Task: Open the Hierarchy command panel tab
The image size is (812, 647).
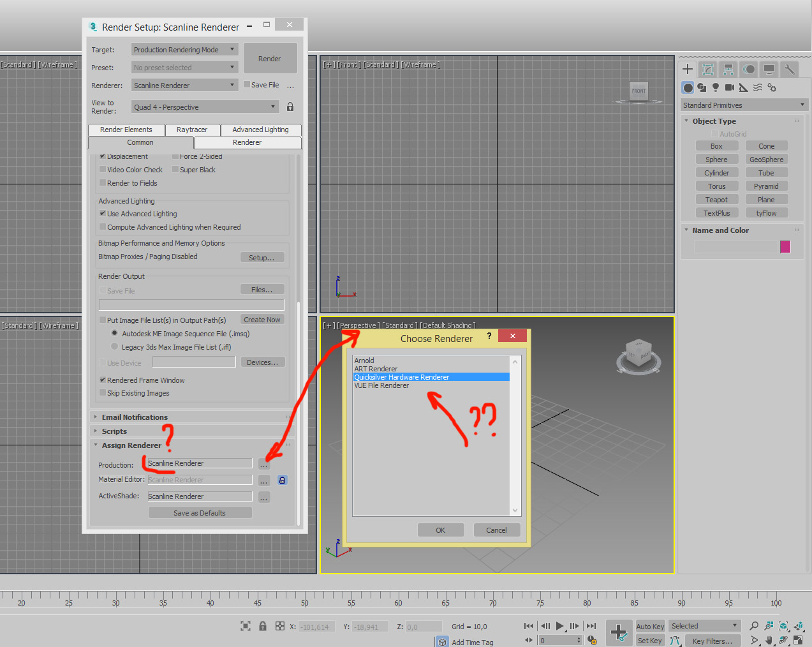Action: coord(728,69)
